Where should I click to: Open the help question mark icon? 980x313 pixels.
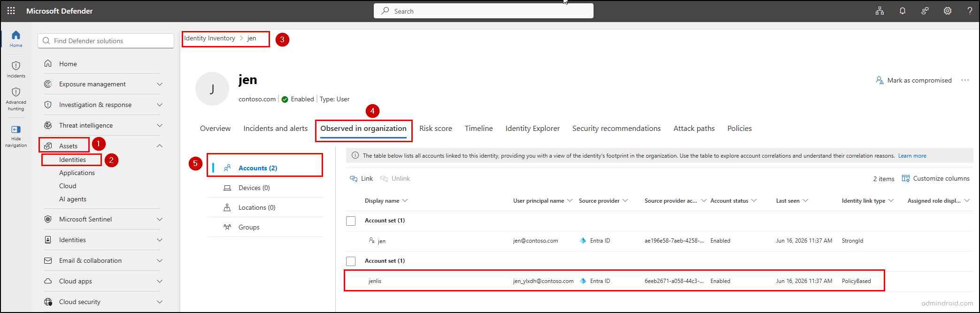tap(970, 11)
